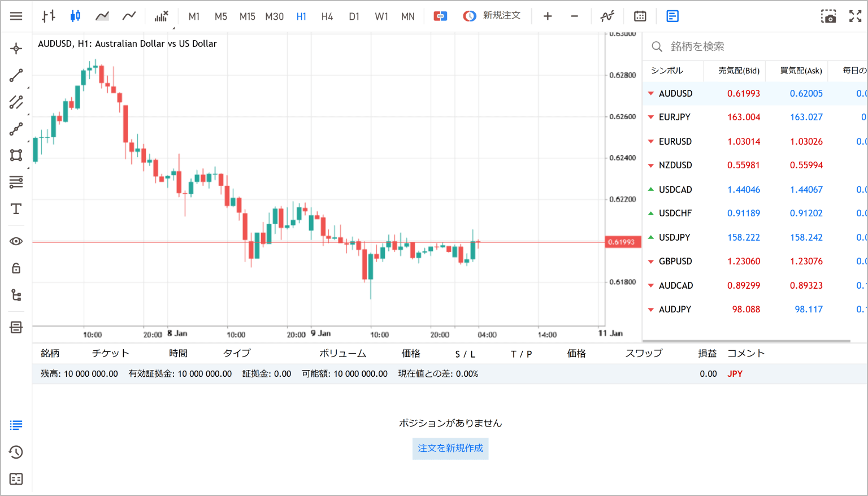Viewport: 868px width, 496px height.
Task: Enter fullscreen mode
Action: click(855, 16)
